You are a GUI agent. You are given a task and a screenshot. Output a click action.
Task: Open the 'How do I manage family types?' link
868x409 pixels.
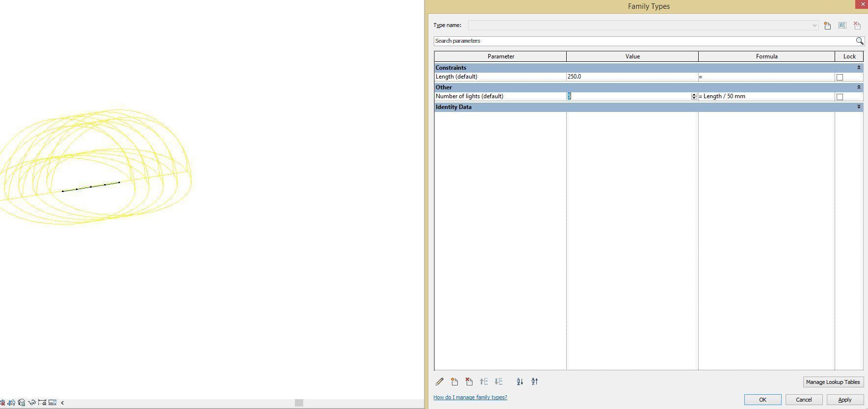(470, 397)
